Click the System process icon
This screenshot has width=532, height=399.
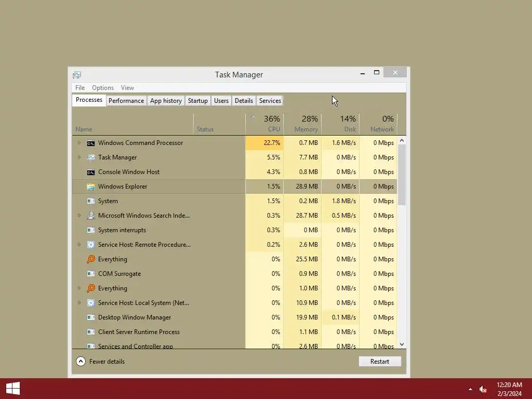point(90,201)
